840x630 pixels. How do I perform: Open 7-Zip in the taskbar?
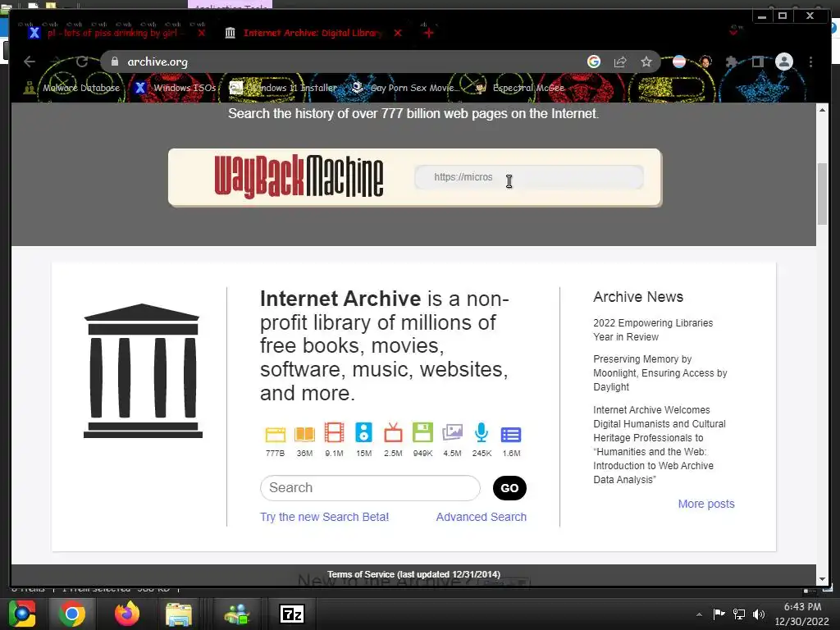(292, 614)
